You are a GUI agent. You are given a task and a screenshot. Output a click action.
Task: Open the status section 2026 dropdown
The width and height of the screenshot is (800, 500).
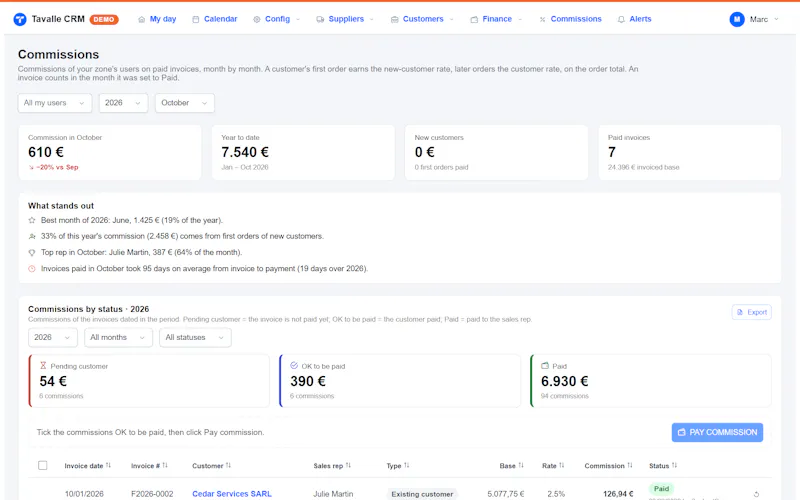click(x=53, y=337)
